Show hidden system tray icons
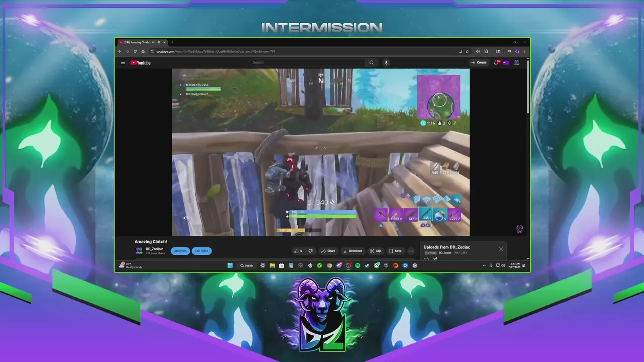The image size is (644, 362). [484, 265]
